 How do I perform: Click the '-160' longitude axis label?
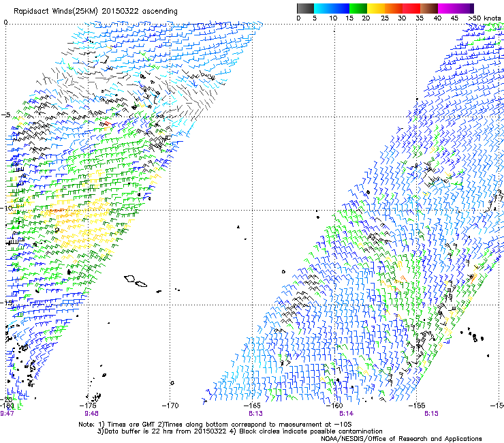[x=334, y=406]
